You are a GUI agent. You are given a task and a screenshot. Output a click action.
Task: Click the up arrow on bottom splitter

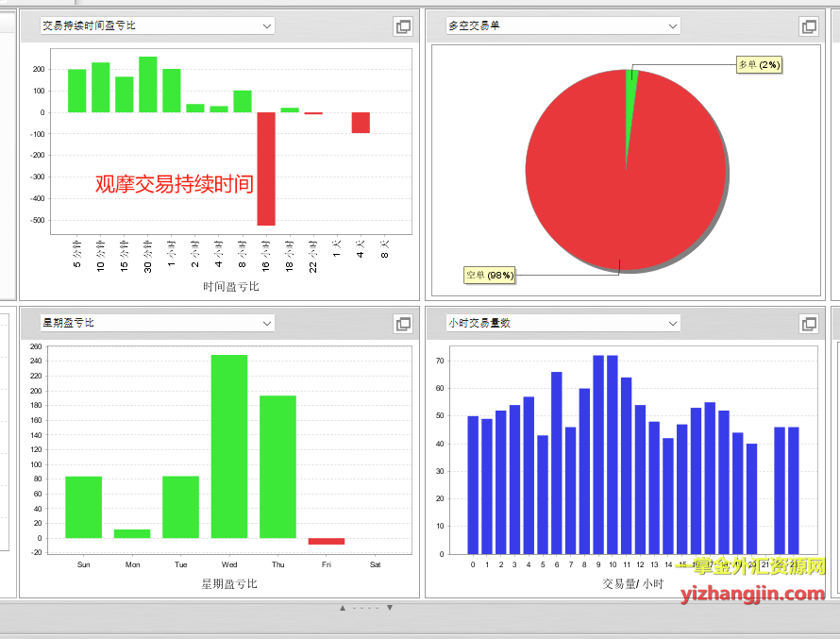343,608
